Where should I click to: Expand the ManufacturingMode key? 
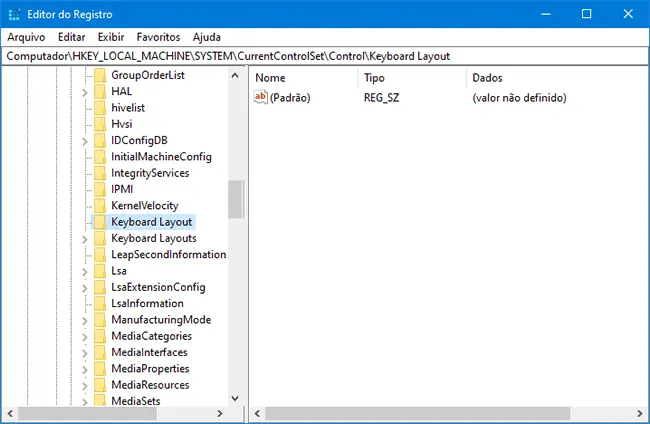tap(85, 320)
